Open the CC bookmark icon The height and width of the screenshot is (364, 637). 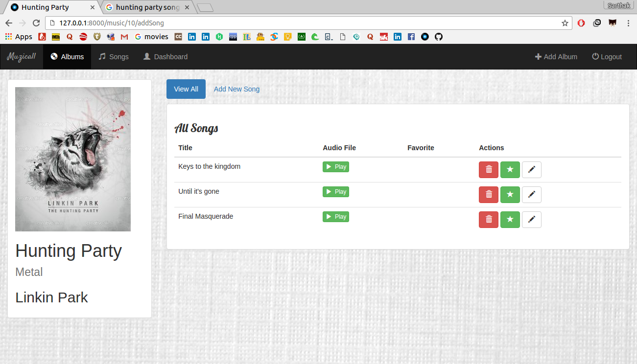tap(178, 37)
